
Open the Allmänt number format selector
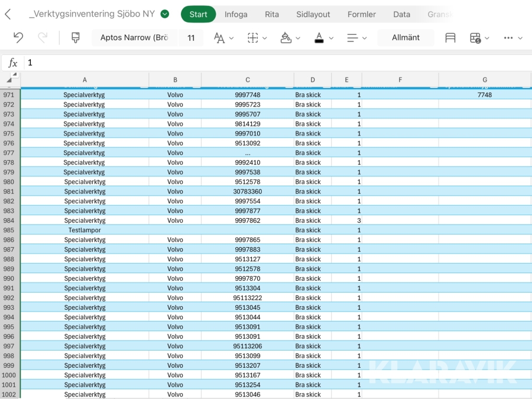pos(406,38)
